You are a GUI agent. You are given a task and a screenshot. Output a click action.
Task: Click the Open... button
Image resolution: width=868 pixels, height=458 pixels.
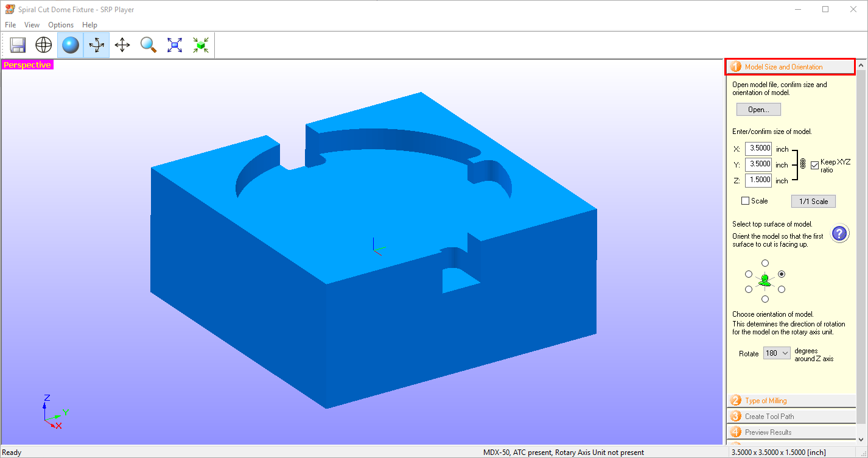click(758, 110)
